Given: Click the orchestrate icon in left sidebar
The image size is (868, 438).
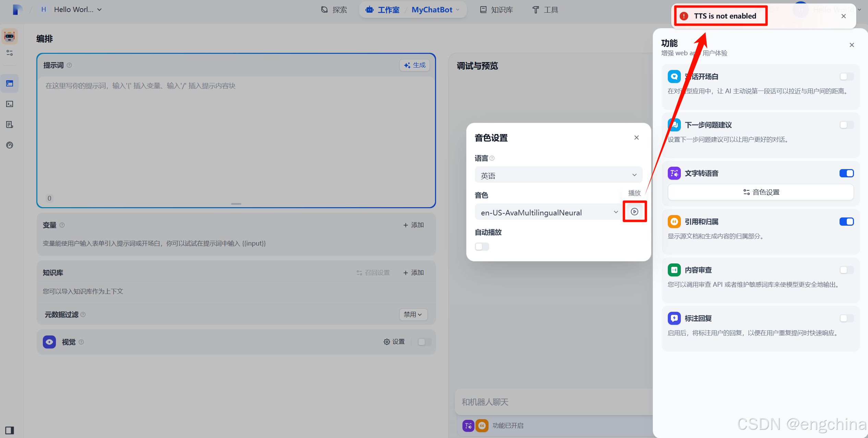Looking at the screenshot, I should (10, 83).
